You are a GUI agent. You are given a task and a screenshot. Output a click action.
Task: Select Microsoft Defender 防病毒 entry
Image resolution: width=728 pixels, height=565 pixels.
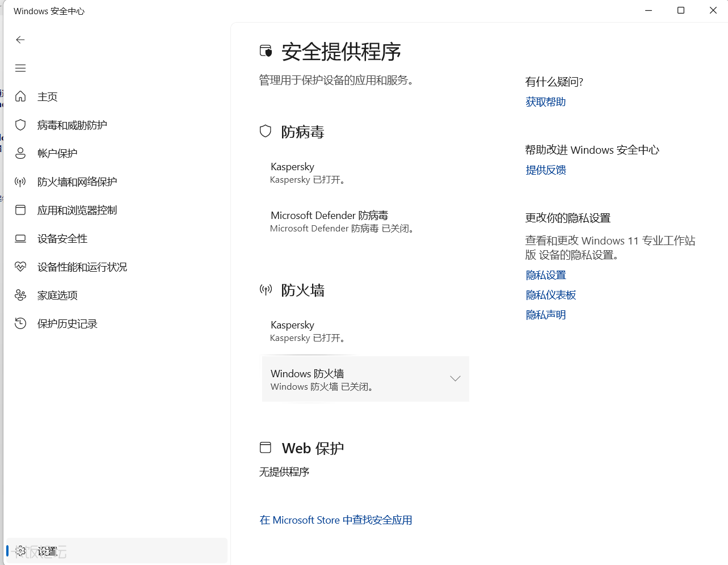365,221
